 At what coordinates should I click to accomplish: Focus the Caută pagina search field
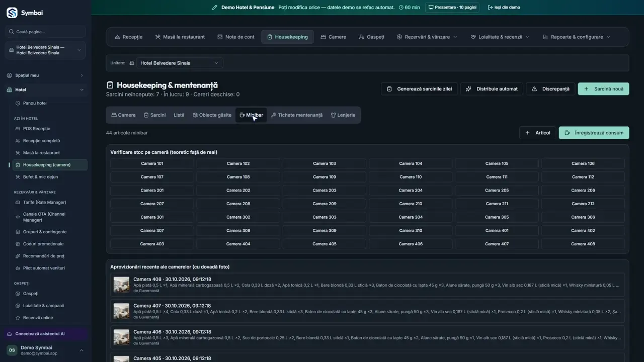click(x=45, y=32)
